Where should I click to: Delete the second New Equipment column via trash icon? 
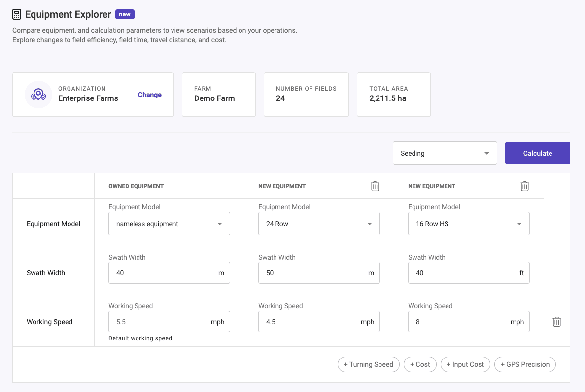click(x=525, y=186)
